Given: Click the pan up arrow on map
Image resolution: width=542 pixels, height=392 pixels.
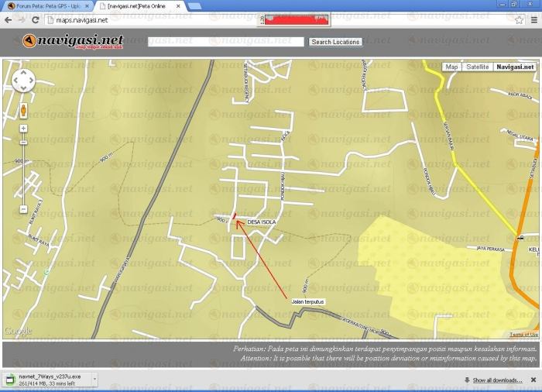Looking at the screenshot, I should click(23, 73).
